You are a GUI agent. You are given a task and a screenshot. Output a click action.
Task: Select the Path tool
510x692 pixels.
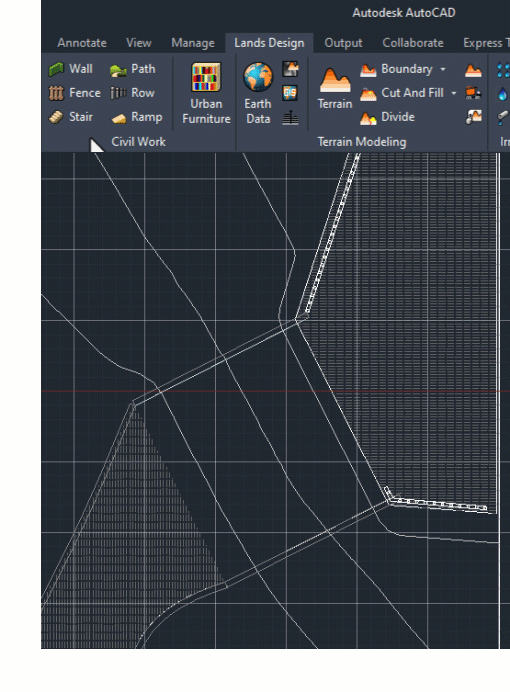click(132, 69)
